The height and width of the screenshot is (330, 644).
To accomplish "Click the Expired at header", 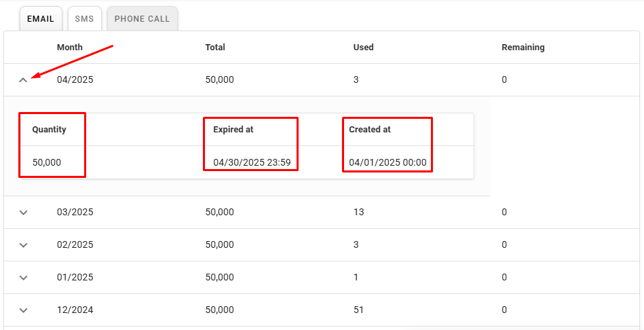I will (233, 130).
